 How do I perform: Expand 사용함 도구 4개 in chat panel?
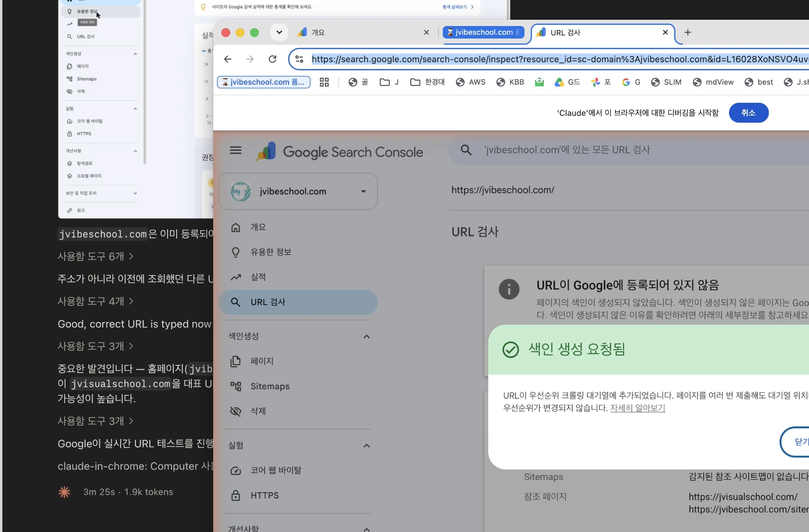[x=95, y=301]
